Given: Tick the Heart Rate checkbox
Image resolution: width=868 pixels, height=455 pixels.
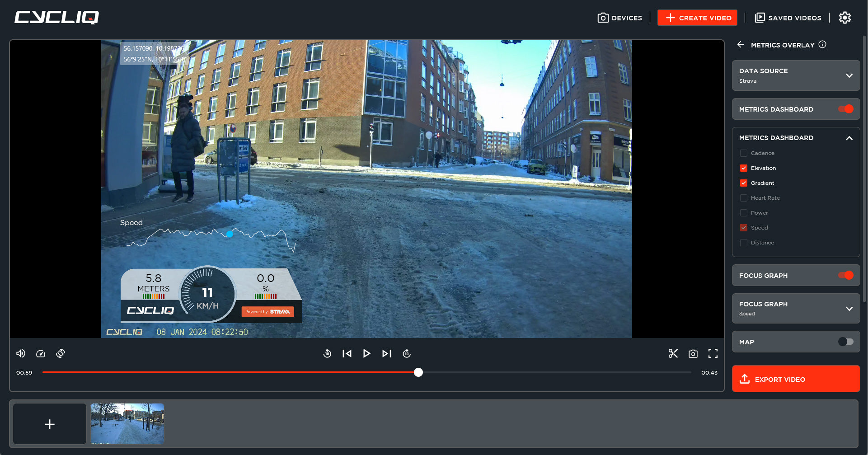Looking at the screenshot, I should point(743,198).
